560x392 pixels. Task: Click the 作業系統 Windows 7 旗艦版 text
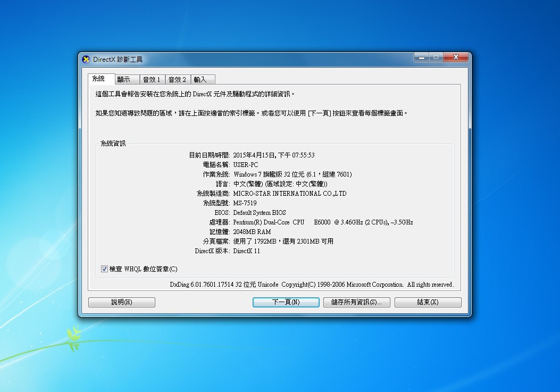(292, 174)
